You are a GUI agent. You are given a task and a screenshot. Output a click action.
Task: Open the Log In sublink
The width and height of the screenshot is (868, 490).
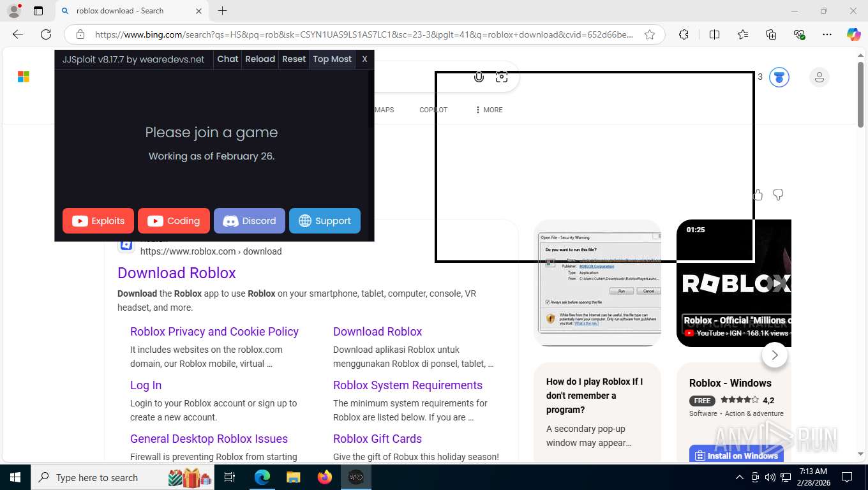[x=146, y=385]
